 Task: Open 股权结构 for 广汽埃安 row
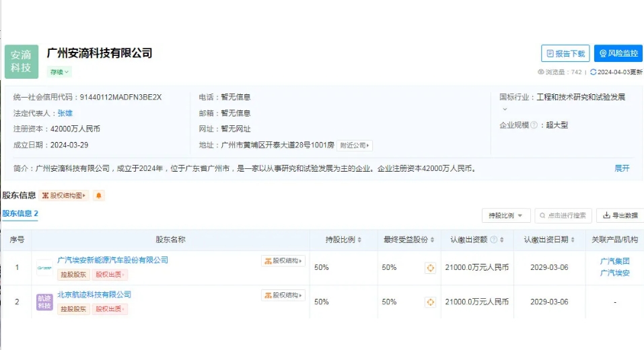click(x=283, y=261)
